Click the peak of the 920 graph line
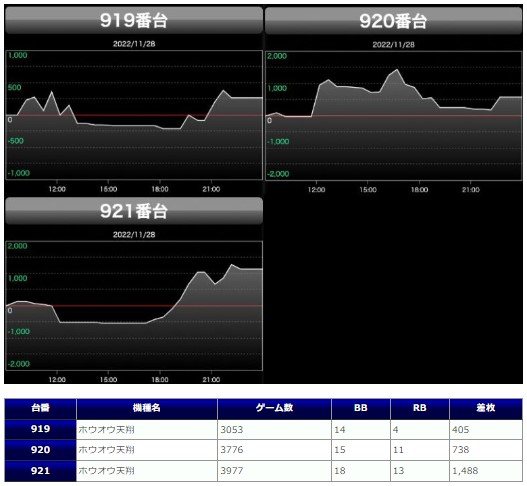 point(397,70)
